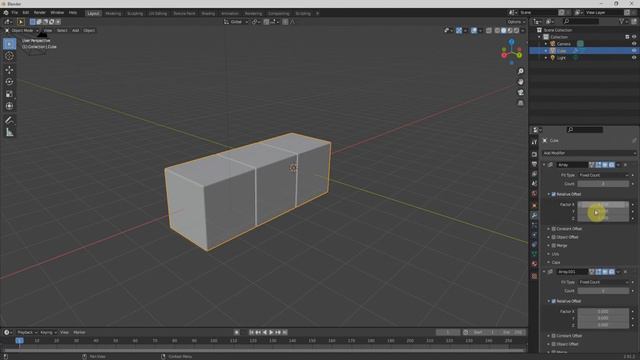Image resolution: width=640 pixels, height=360 pixels.
Task: Click Count field of Array.001 modifier
Action: 603,291
